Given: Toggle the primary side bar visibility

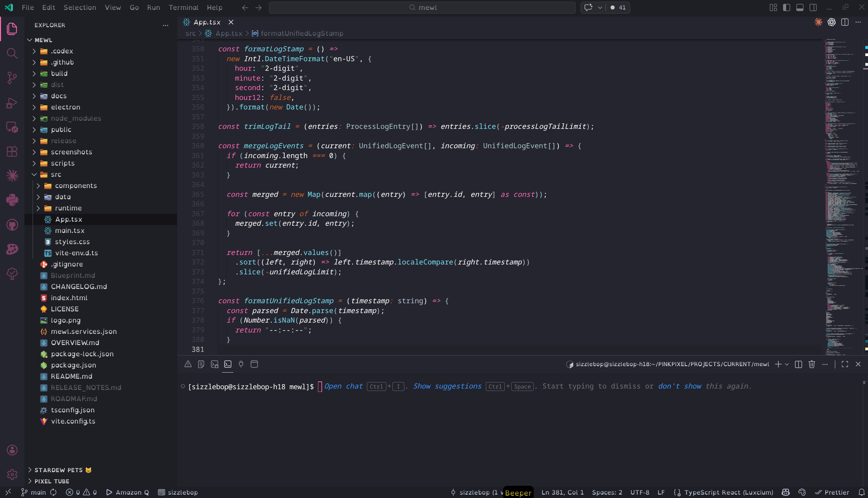Looking at the screenshot, I should tap(786, 7).
